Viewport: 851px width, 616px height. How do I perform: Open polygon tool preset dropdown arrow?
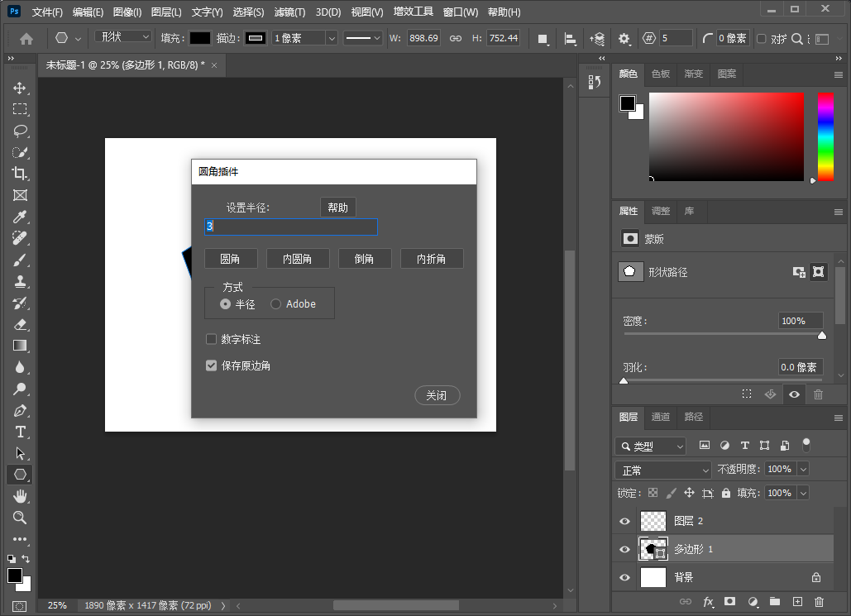coord(78,39)
